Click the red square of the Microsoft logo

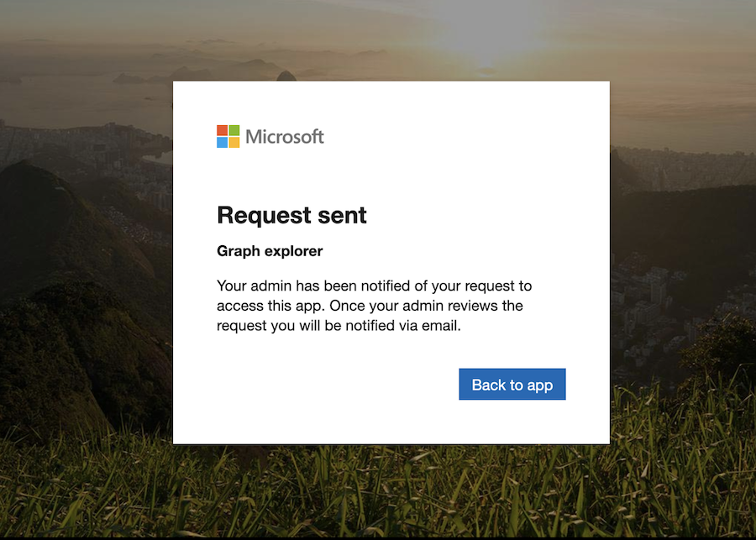click(x=223, y=130)
